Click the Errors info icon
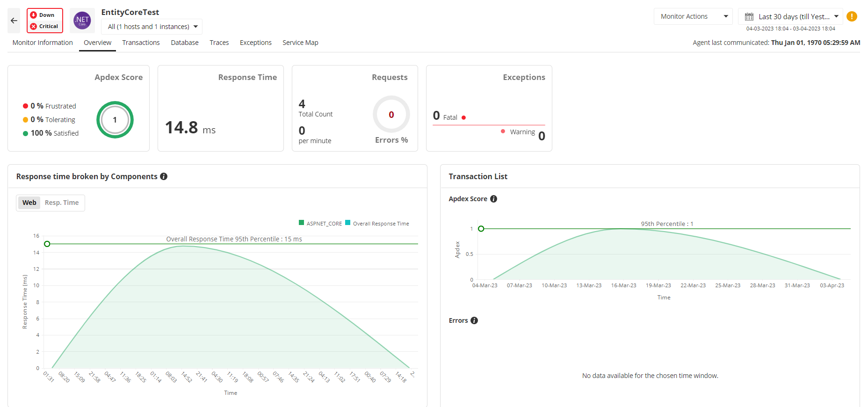Viewport: 868px width, 407px height. pos(474,320)
